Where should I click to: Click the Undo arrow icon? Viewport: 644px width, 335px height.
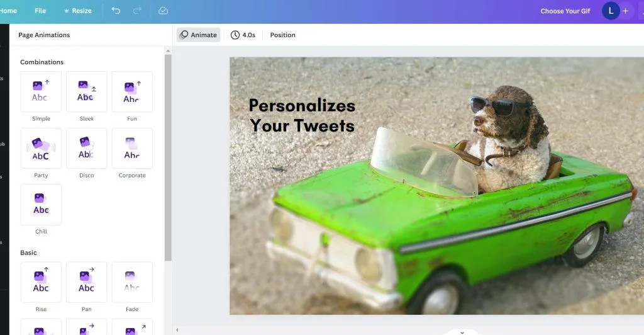(x=116, y=11)
